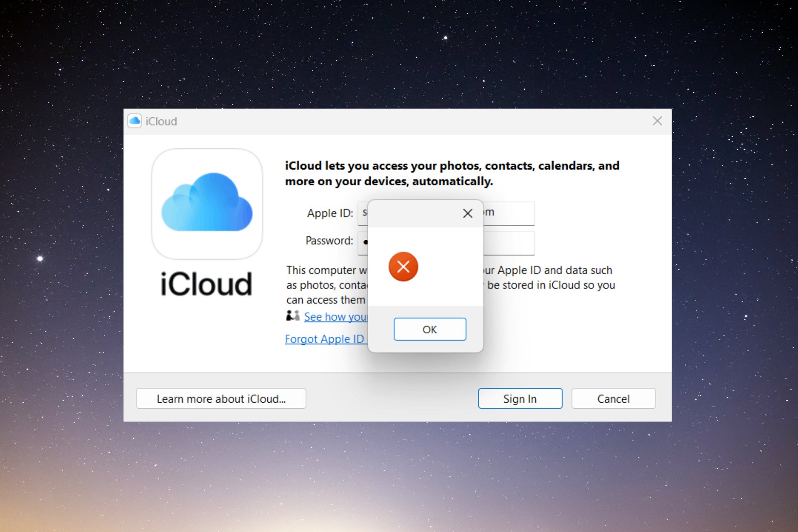Click the large iCloud wordmark text
The image size is (798, 532).
pos(206,284)
